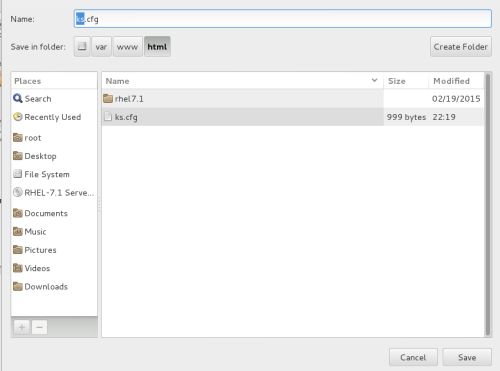Sort by Name column header

pyautogui.click(x=242, y=81)
